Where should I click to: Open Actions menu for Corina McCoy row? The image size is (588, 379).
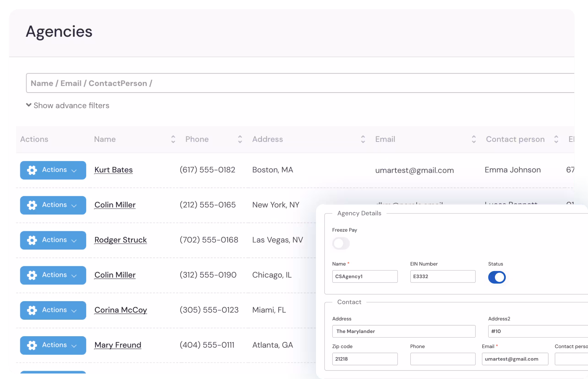click(x=53, y=310)
